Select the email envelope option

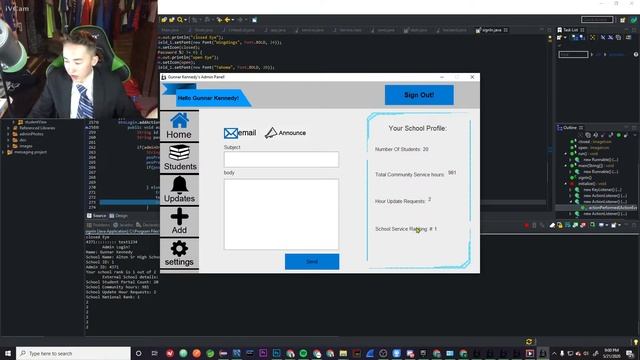(x=240, y=133)
